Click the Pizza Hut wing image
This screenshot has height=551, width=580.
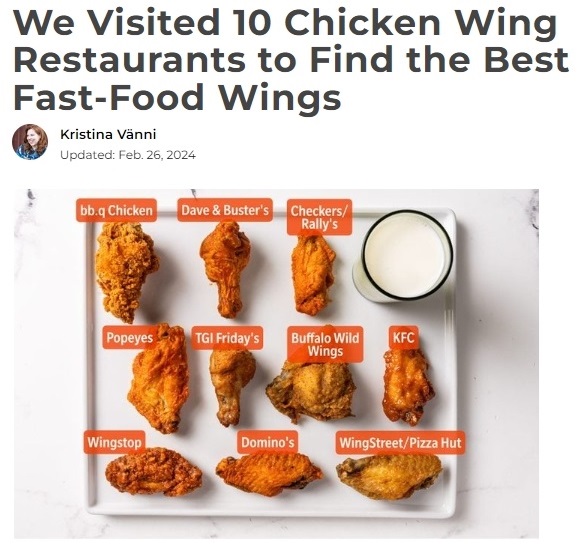389,476
